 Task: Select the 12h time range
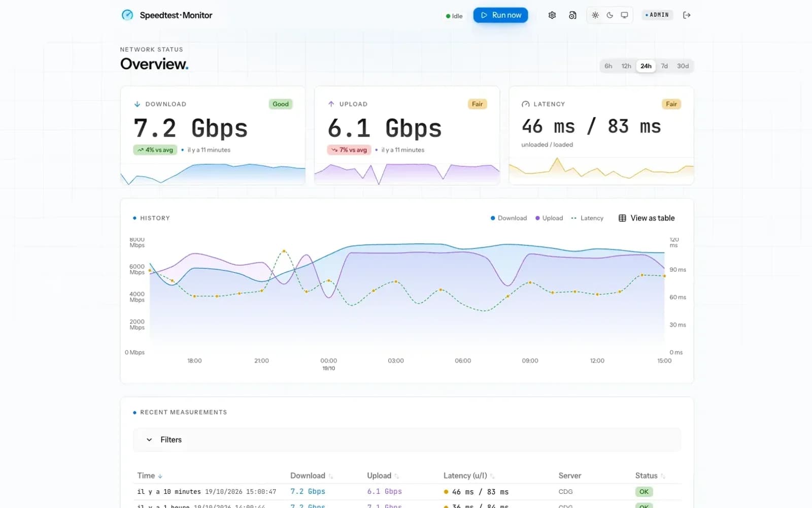tap(626, 66)
